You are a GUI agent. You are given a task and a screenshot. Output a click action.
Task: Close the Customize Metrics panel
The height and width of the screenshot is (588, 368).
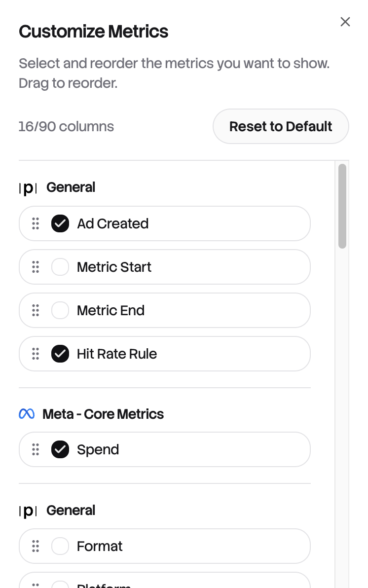click(345, 22)
